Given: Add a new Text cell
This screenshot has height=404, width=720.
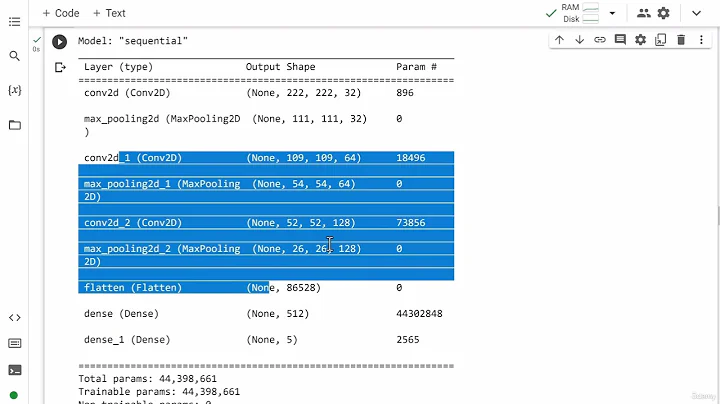Looking at the screenshot, I should pyautogui.click(x=109, y=13).
